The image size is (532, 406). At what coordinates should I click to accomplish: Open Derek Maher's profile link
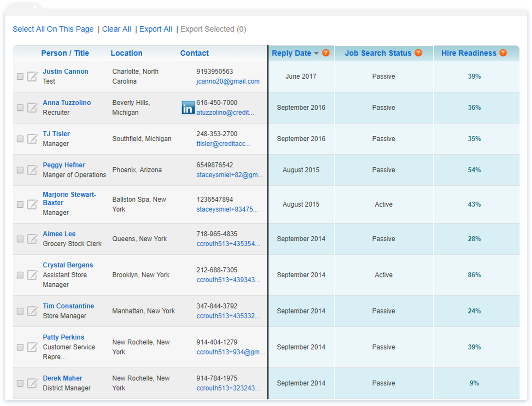[63, 378]
